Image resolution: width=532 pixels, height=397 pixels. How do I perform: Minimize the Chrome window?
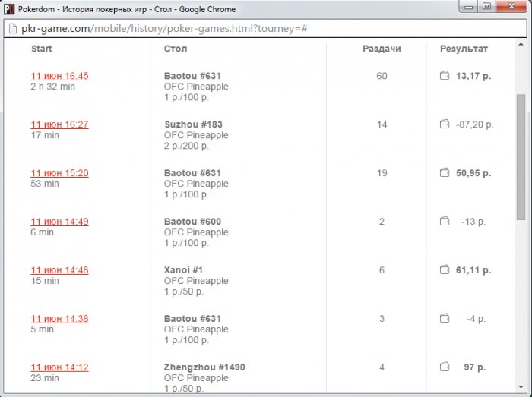[x=469, y=6]
